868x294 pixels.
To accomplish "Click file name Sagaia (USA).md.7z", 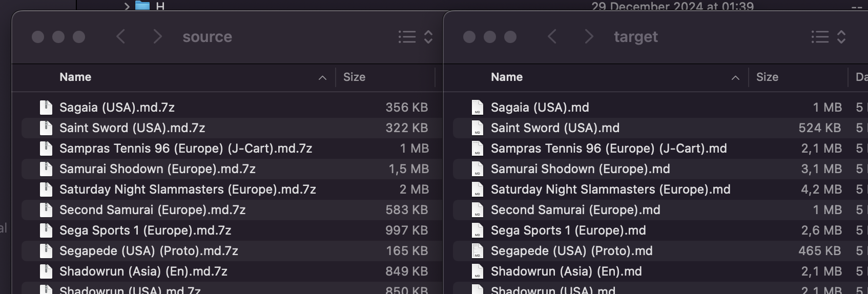I will click(x=117, y=107).
